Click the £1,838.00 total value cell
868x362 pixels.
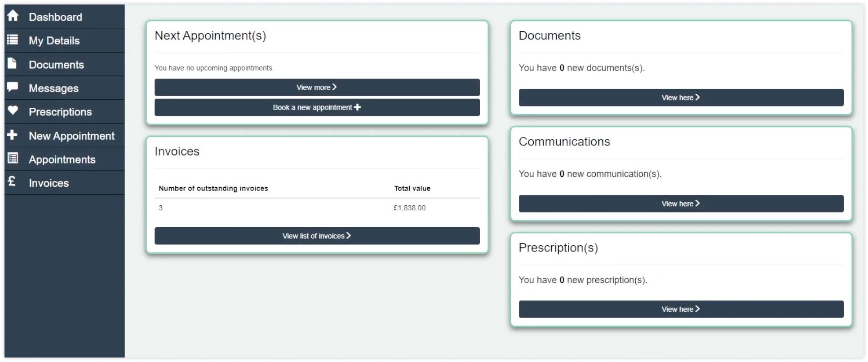(410, 207)
